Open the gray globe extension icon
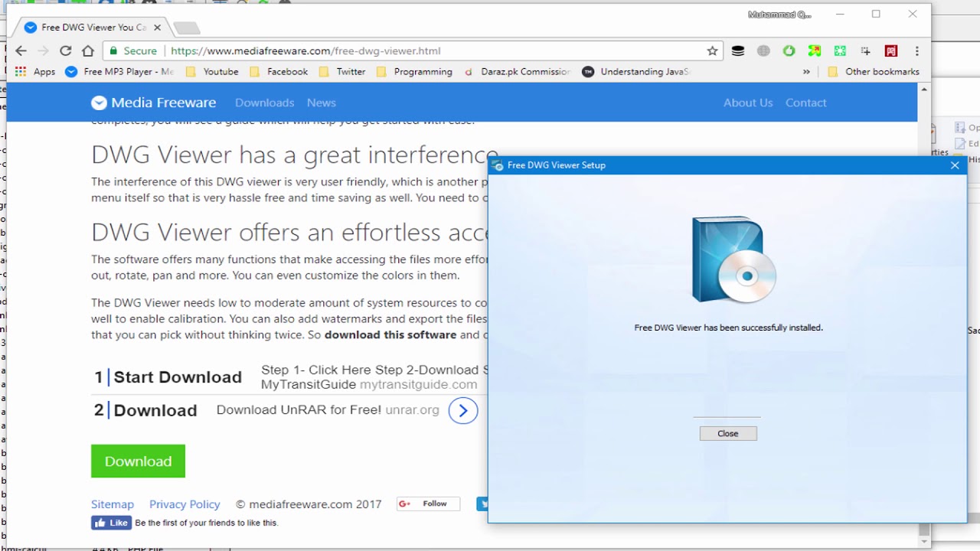Image resolution: width=980 pixels, height=551 pixels. click(763, 51)
